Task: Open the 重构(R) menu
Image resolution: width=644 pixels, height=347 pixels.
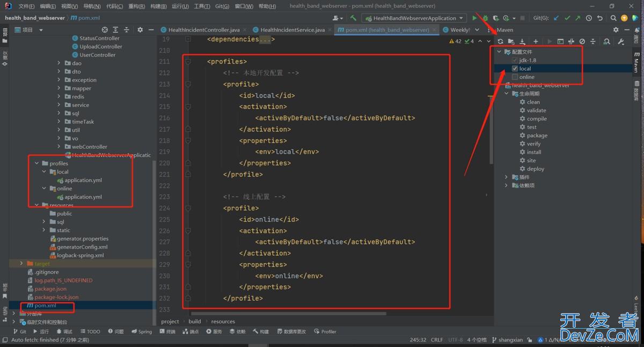Action: pos(136,6)
